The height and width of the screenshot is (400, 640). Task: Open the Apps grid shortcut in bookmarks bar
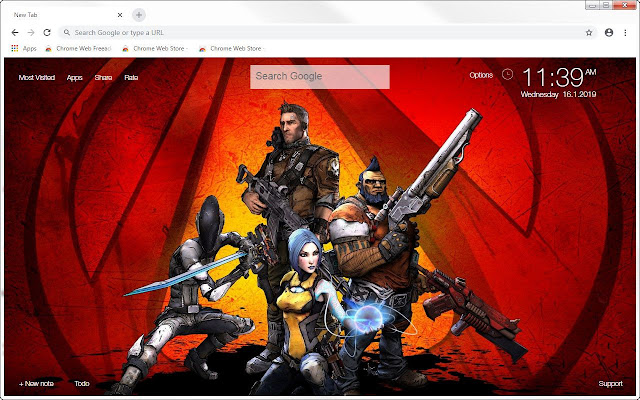point(24,49)
